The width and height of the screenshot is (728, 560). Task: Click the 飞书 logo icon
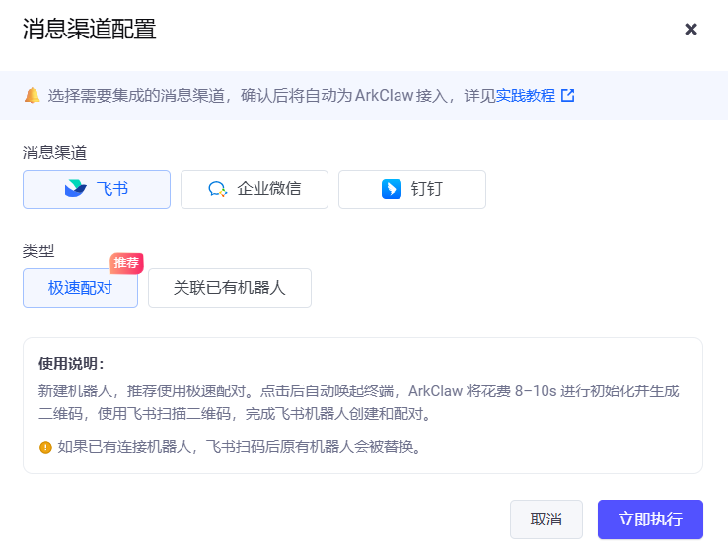pos(76,189)
